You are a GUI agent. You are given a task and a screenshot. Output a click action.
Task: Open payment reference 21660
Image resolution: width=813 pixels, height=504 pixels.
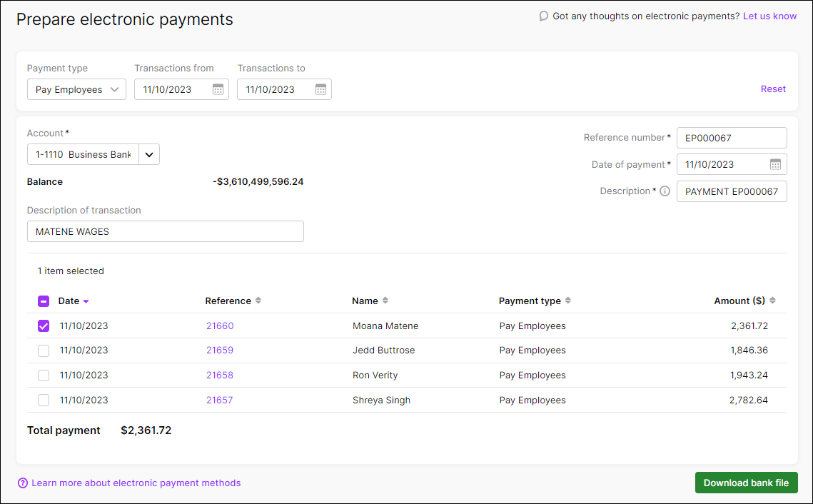[219, 326]
